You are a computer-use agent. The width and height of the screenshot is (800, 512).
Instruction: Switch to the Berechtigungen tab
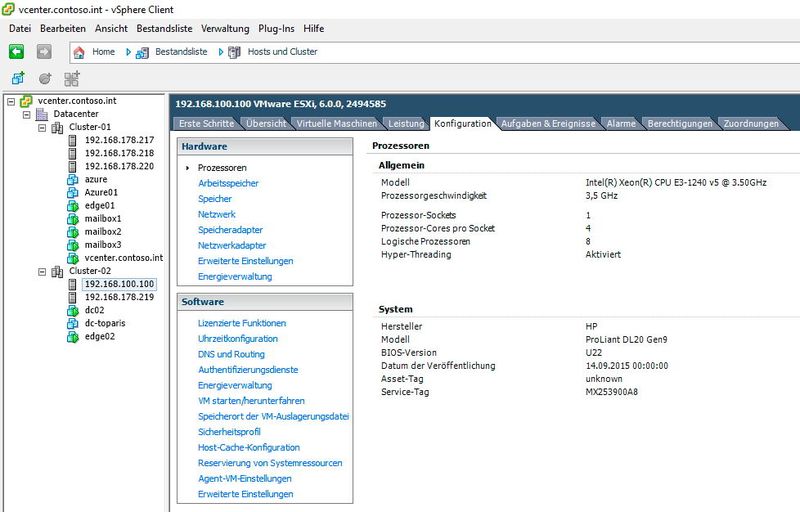680,123
